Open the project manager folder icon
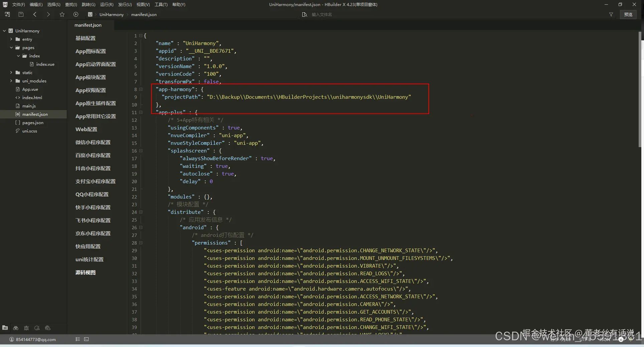This screenshot has height=347, width=644. click(x=5, y=328)
